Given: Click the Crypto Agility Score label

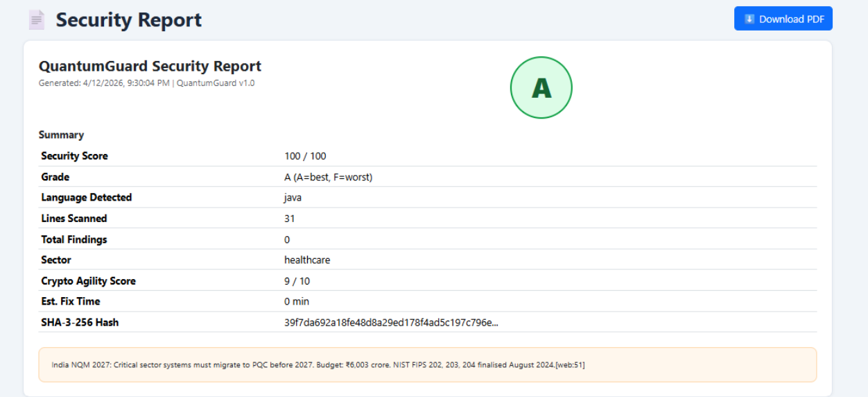Looking at the screenshot, I should (x=88, y=281).
